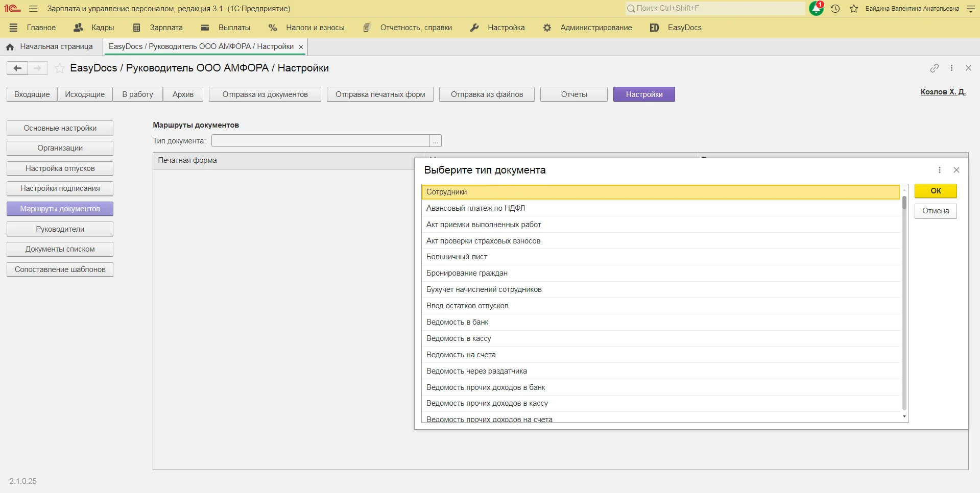Screen dimensions: 980x493
Task: Open the Зарплата menu
Action: pos(166,28)
